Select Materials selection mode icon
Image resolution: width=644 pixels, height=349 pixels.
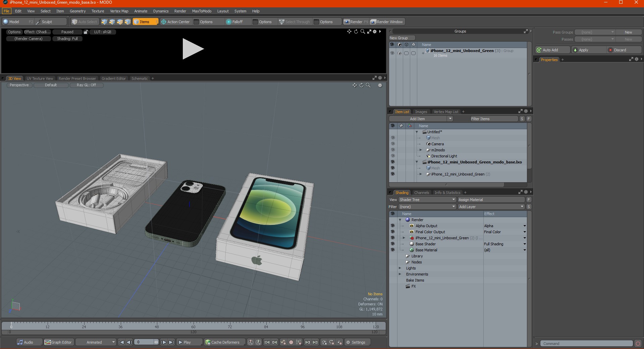(x=127, y=22)
